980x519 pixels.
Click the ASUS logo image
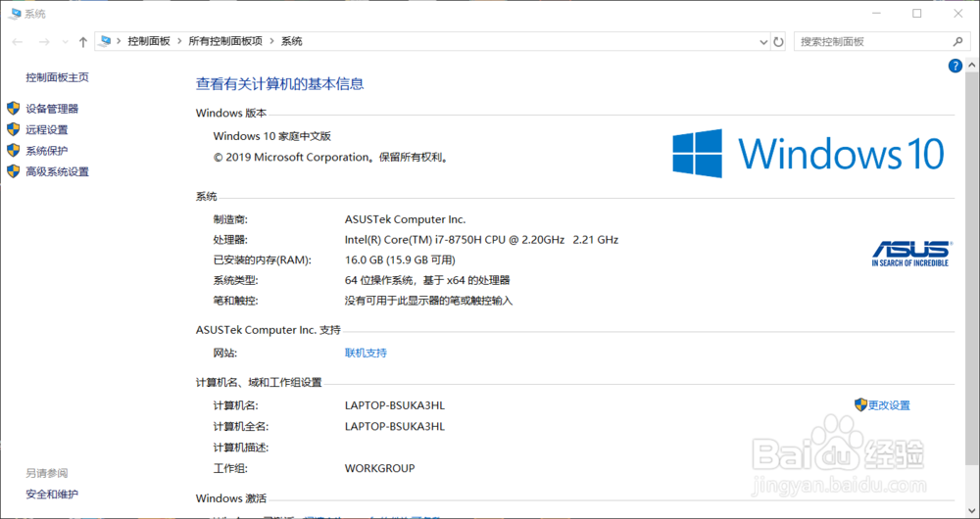click(910, 253)
